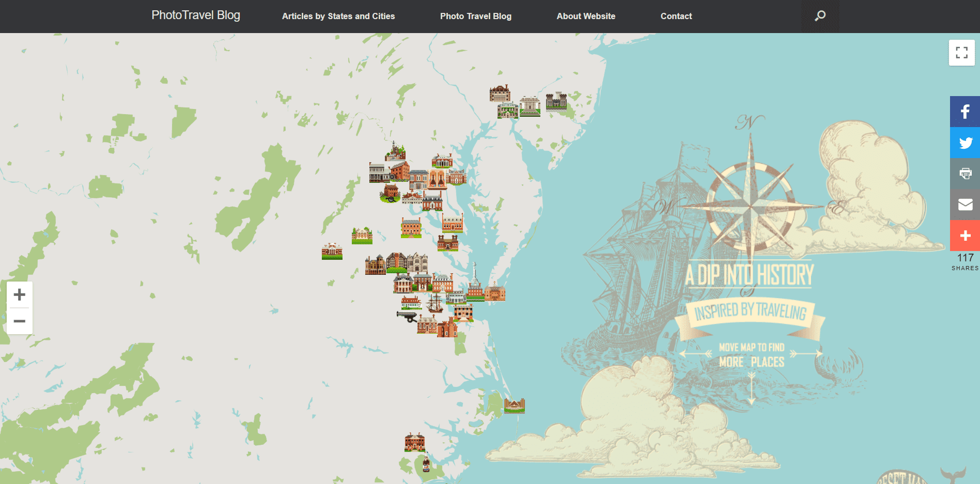This screenshot has height=484, width=980.
Task: Open the Contact menu item
Action: [676, 16]
